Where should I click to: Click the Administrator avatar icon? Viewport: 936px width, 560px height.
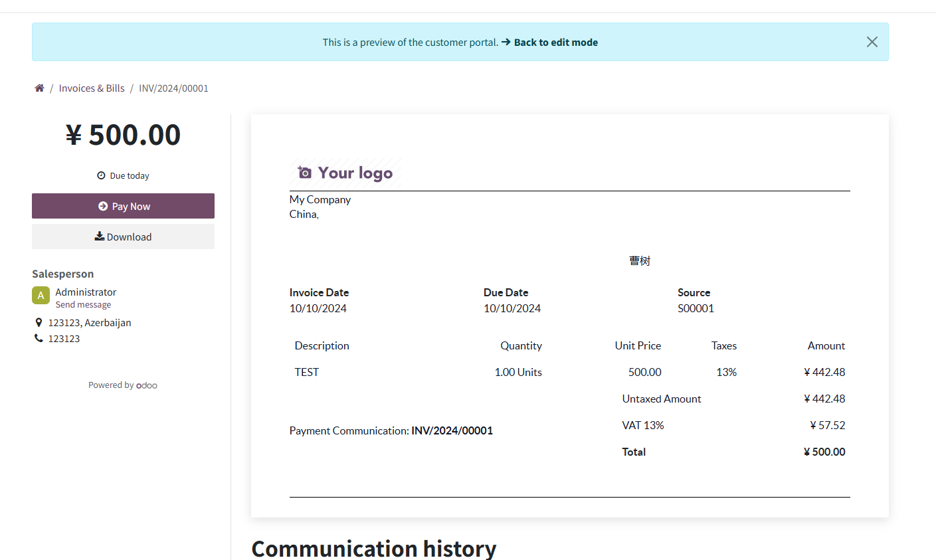tap(41, 296)
